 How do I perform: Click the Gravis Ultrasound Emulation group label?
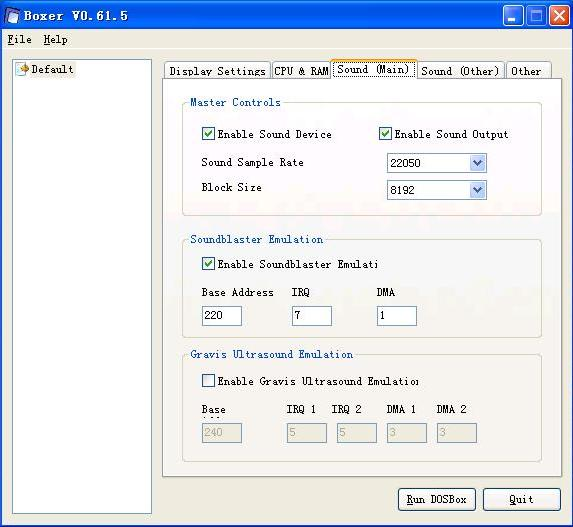[x=272, y=354]
